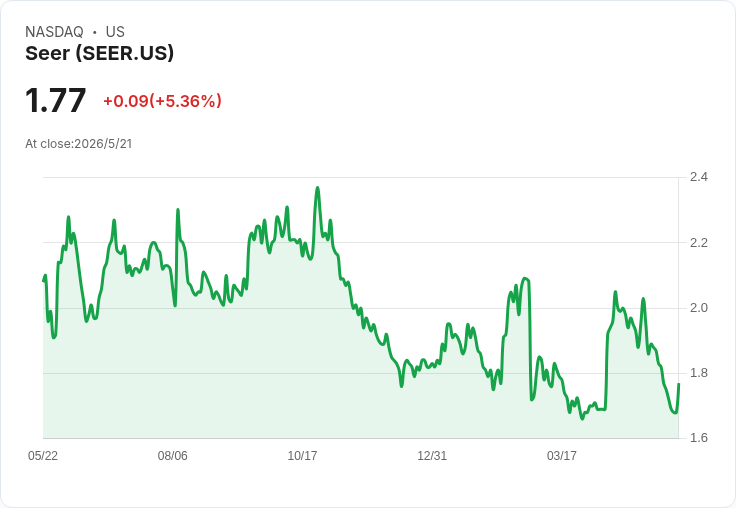
Task: Click the 2.4 price axis label
Action: point(698,177)
